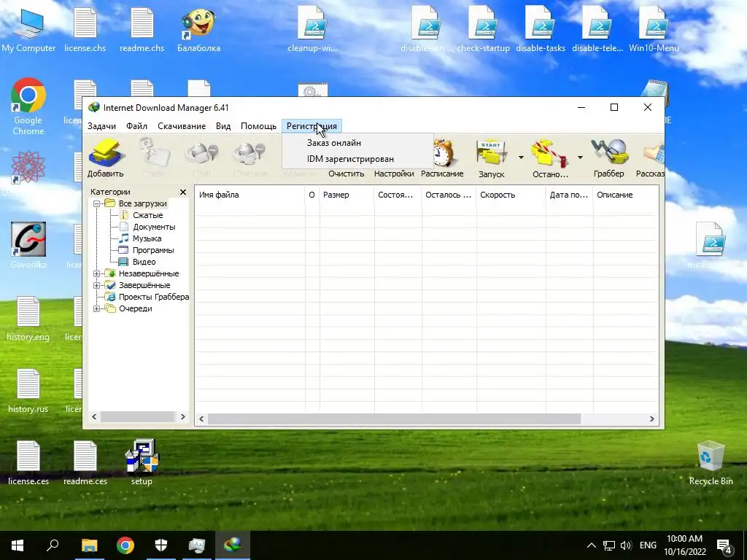Select disable-tasks script on desktop
The height and width of the screenshot is (560, 747).
[541, 31]
